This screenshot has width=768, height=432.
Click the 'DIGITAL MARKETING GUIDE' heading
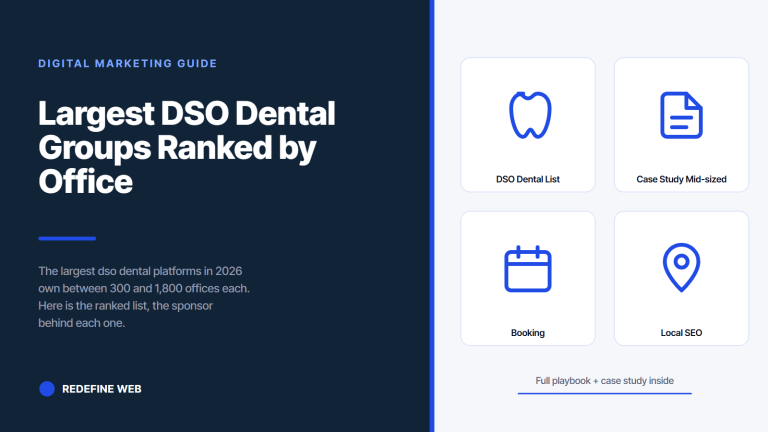pos(128,64)
